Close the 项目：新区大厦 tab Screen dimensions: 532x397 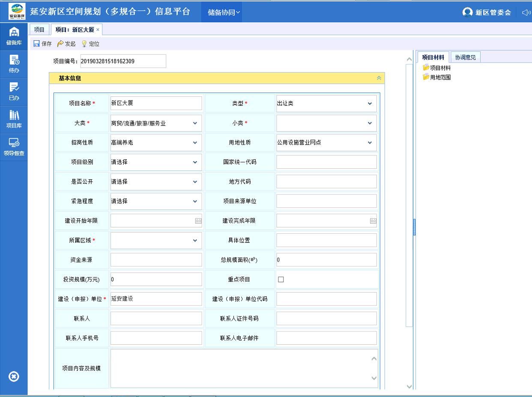pos(98,30)
